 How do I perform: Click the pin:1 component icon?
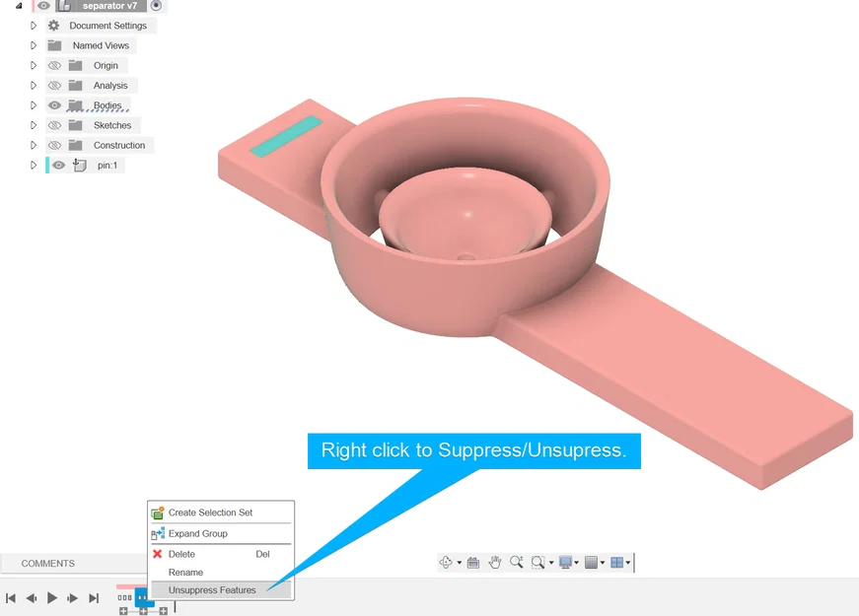[x=80, y=165]
